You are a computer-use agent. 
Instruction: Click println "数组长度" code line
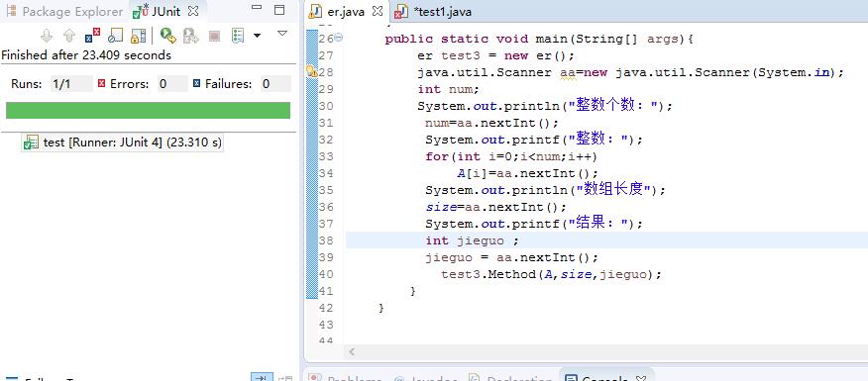545,190
